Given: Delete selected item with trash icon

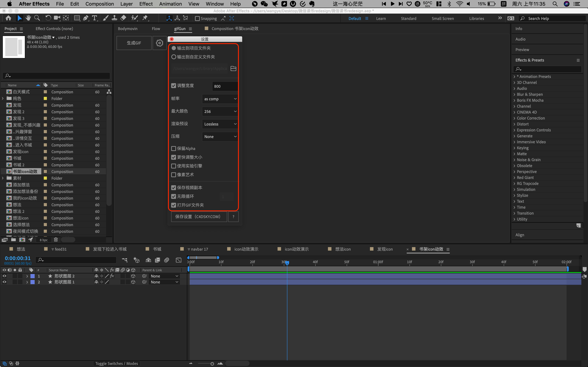Looking at the screenshot, I should (x=56, y=240).
